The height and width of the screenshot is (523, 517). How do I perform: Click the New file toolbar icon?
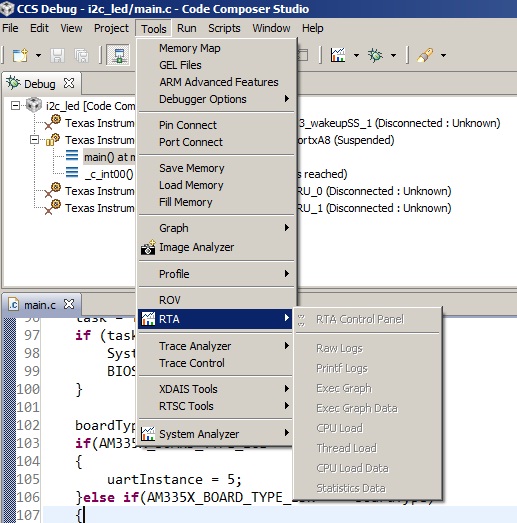(20, 55)
